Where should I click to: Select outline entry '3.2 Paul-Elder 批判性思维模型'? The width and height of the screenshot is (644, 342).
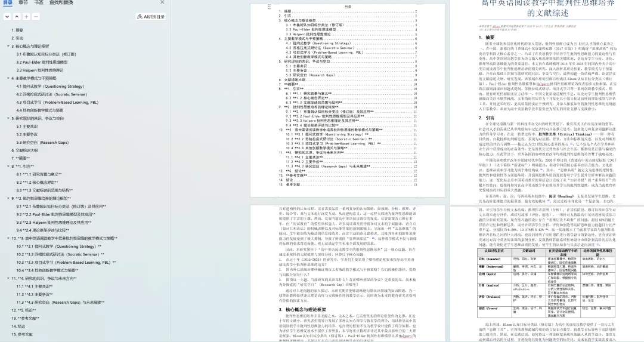pos(42,62)
